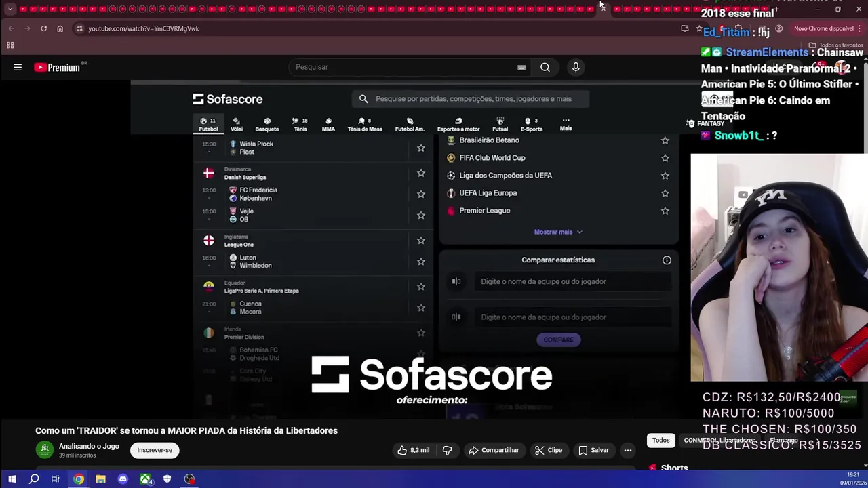Click the Inscrever-se subscribe button

pyautogui.click(x=155, y=450)
